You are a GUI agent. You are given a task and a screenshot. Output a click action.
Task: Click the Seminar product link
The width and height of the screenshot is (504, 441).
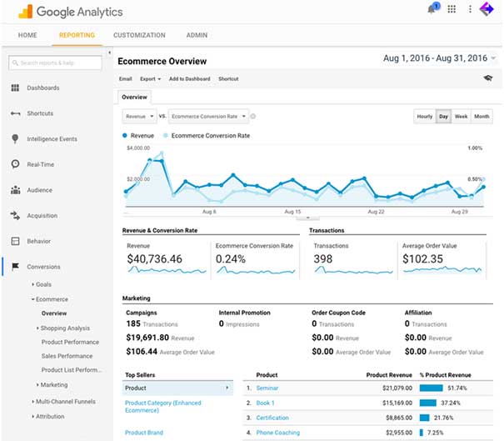click(267, 388)
